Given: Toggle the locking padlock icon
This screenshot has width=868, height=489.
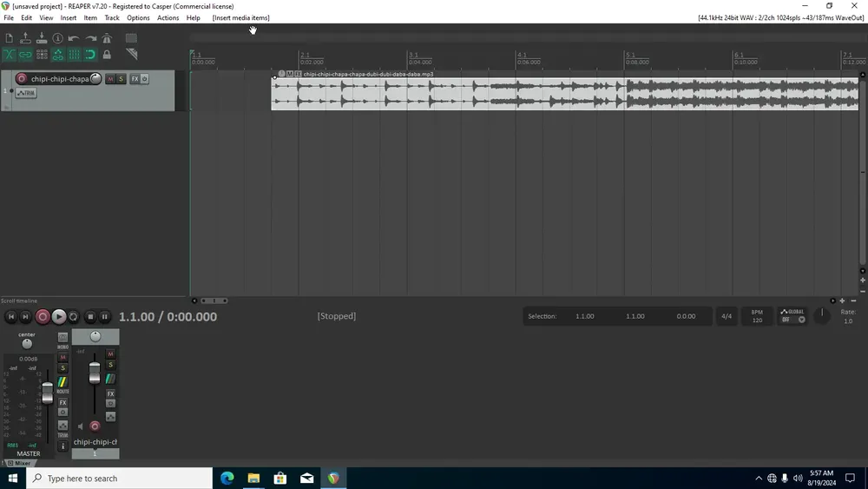Looking at the screenshot, I should coord(107,54).
